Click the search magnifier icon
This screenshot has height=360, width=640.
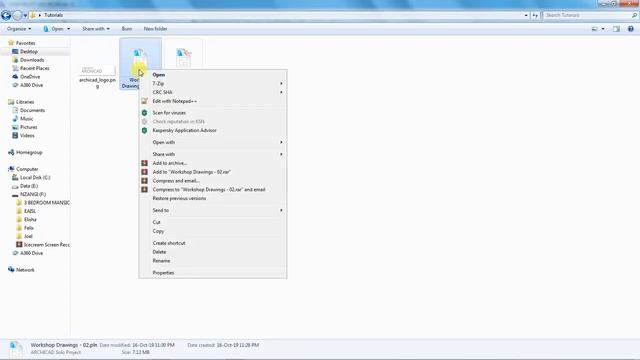click(634, 15)
